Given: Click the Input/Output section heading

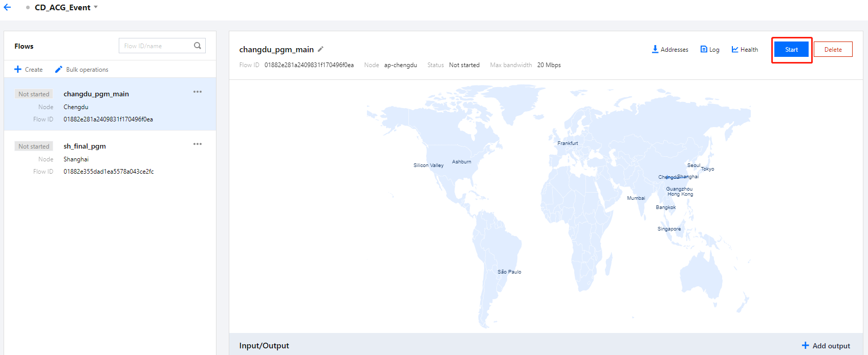Looking at the screenshot, I should point(264,346).
